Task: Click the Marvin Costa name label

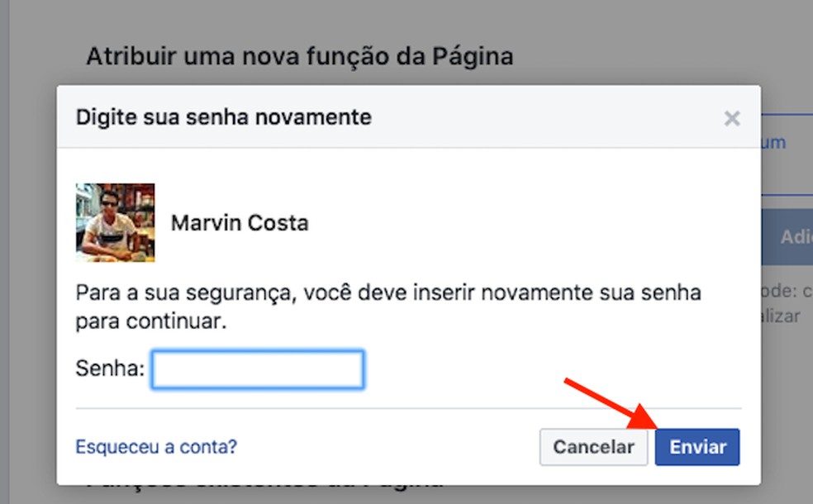Action: click(239, 222)
